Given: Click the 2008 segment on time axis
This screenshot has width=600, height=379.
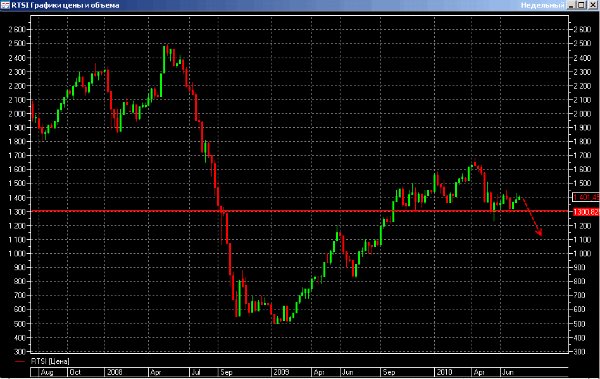Looking at the screenshot, I should [x=115, y=372].
